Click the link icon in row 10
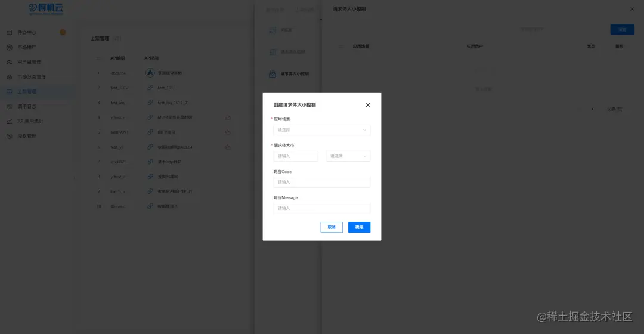Screen dimensions: 644x334 (150, 206)
